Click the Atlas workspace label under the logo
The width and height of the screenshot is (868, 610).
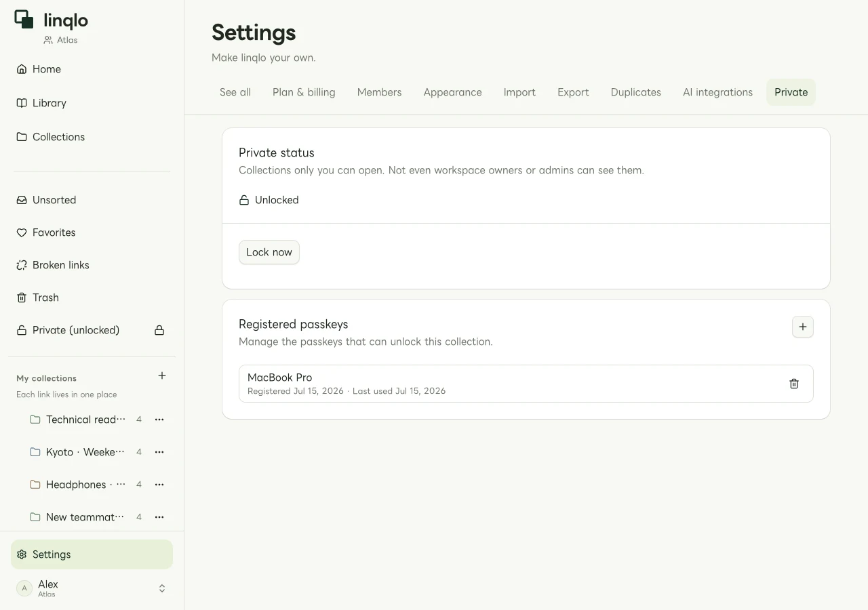tap(67, 40)
